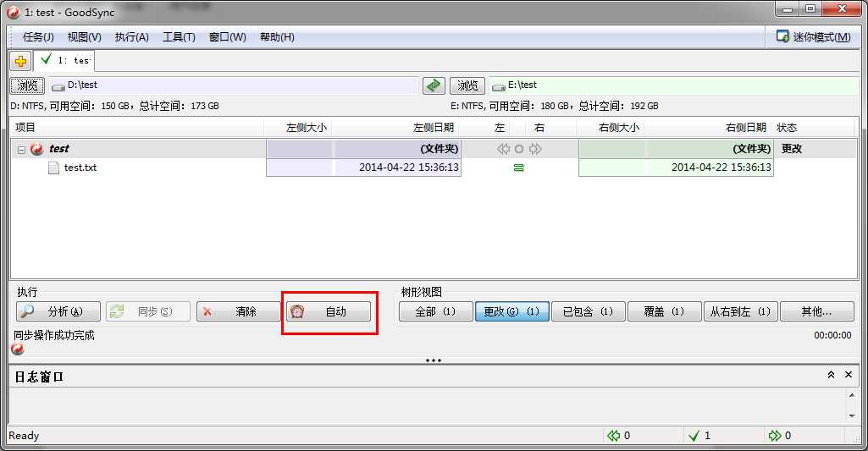Click the D:\test left folder path field
Image resolution: width=868 pixels, height=451 pixels.
[234, 85]
